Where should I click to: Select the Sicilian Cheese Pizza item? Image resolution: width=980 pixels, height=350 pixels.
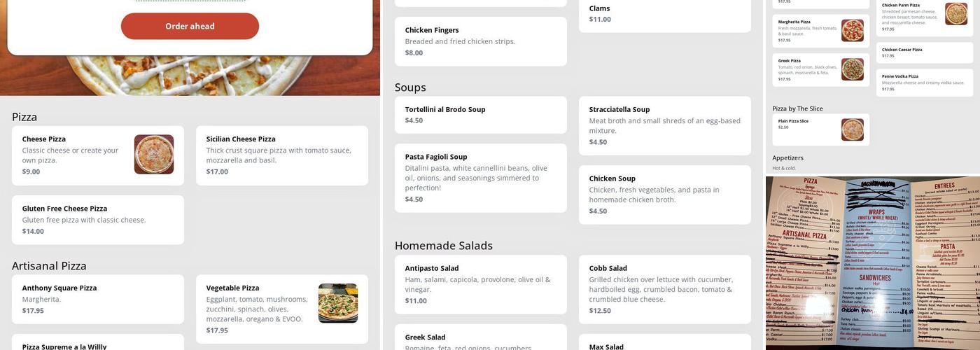(x=281, y=155)
